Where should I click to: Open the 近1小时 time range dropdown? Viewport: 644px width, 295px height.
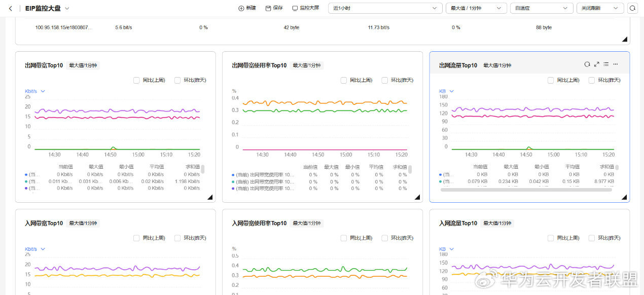coord(385,8)
